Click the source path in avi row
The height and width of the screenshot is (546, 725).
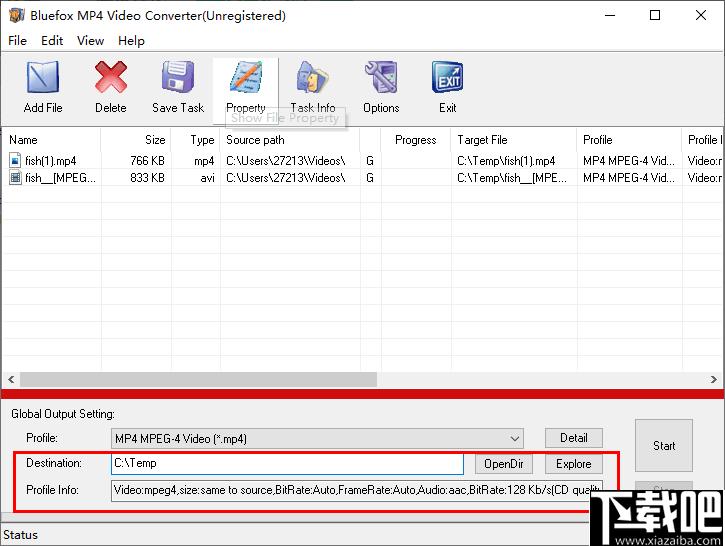(285, 178)
